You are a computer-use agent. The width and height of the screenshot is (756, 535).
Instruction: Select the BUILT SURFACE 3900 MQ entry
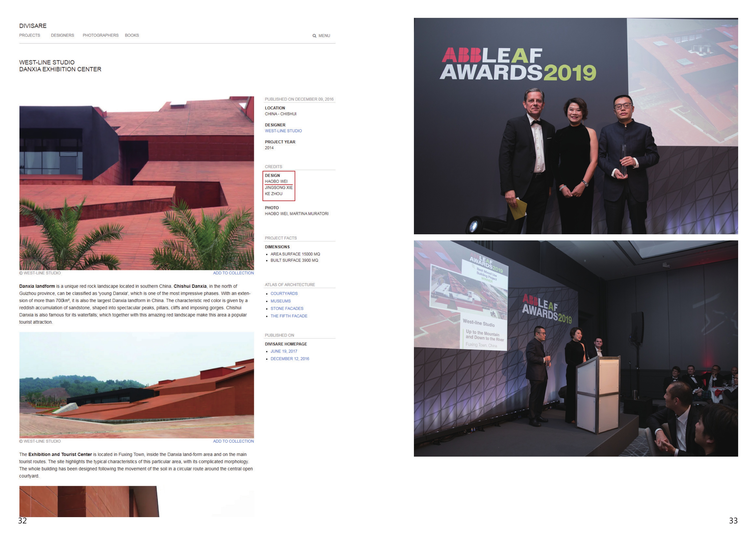[x=294, y=260]
